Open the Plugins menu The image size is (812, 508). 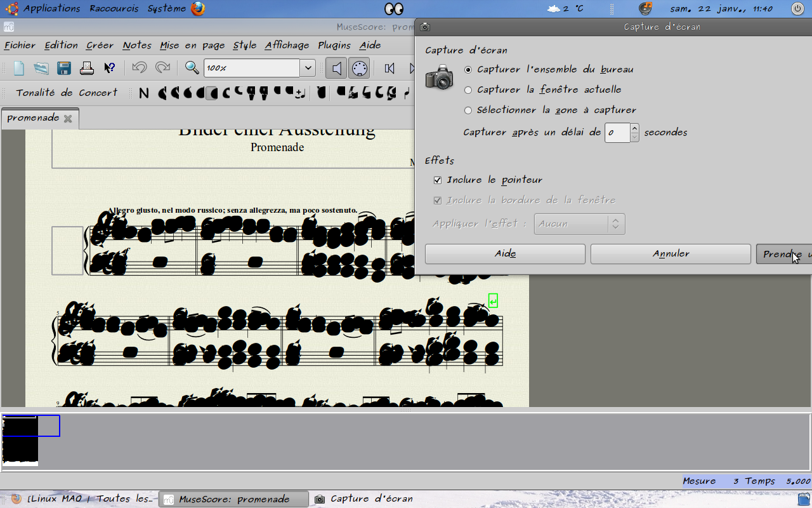[334, 45]
